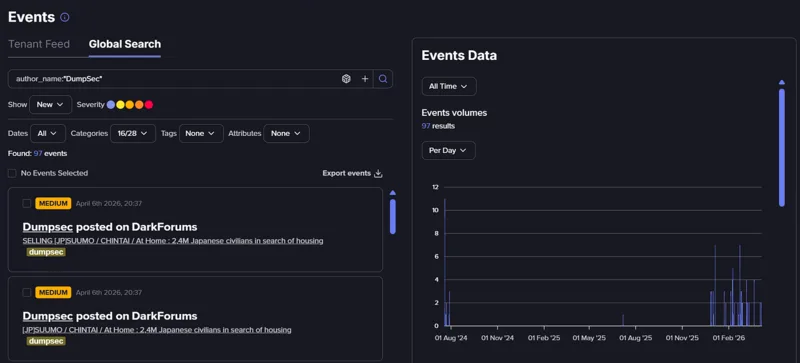800x363 pixels.
Task: Toggle yellow severity filter dot
Action: point(120,105)
